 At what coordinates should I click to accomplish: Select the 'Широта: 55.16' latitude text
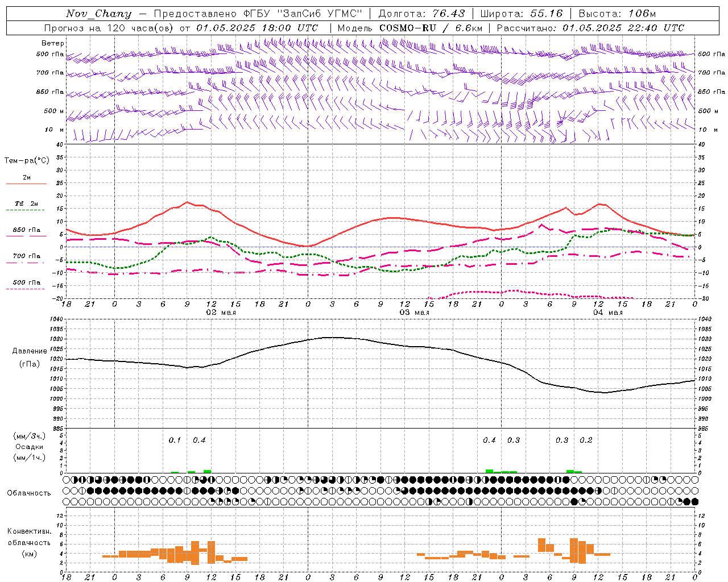(x=522, y=14)
